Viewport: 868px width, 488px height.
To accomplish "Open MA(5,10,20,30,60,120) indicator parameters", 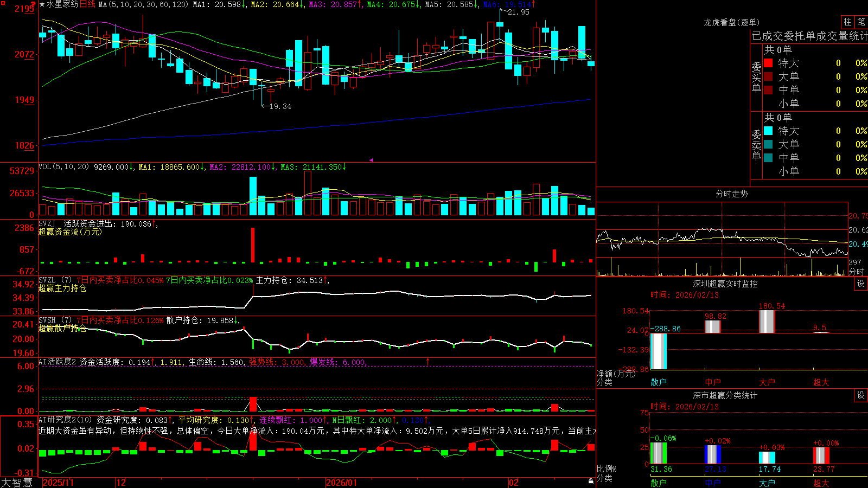I will click(143, 4).
